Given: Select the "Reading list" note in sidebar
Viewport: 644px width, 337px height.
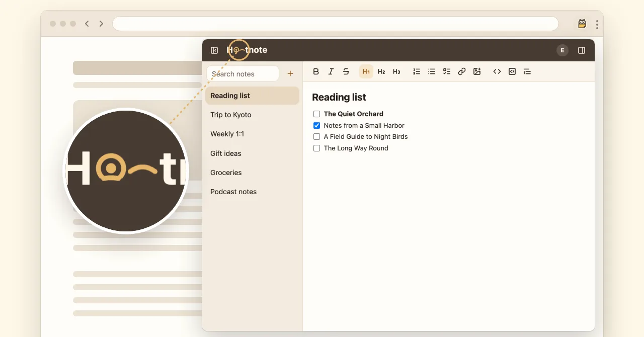Looking at the screenshot, I should (x=252, y=96).
